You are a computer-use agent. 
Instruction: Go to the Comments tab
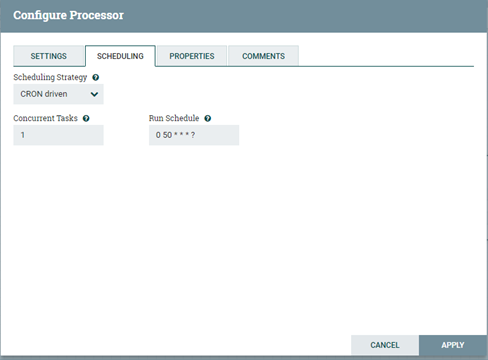click(264, 56)
